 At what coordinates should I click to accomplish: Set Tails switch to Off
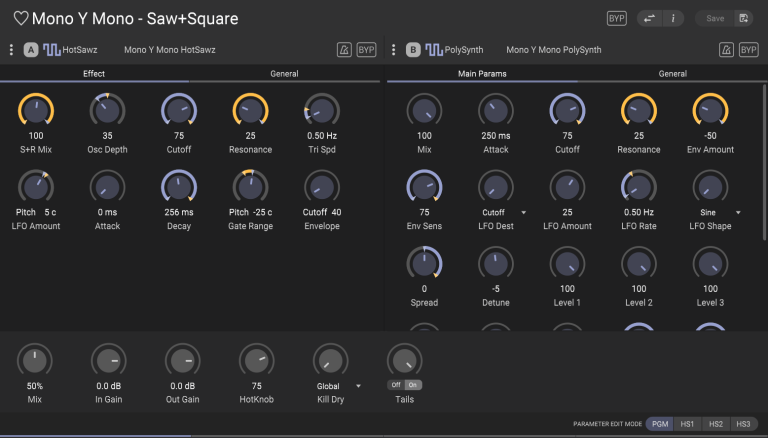click(396, 385)
